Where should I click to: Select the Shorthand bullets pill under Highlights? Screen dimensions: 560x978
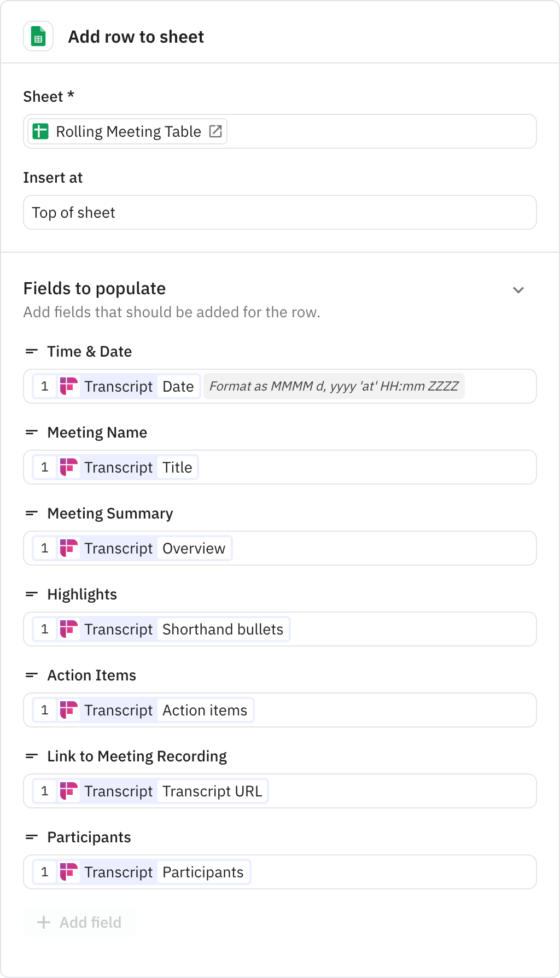(x=223, y=629)
